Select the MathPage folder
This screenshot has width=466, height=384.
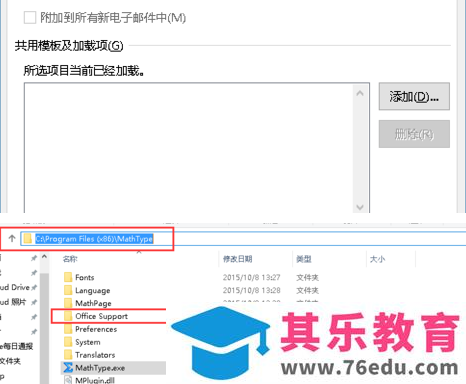point(93,303)
